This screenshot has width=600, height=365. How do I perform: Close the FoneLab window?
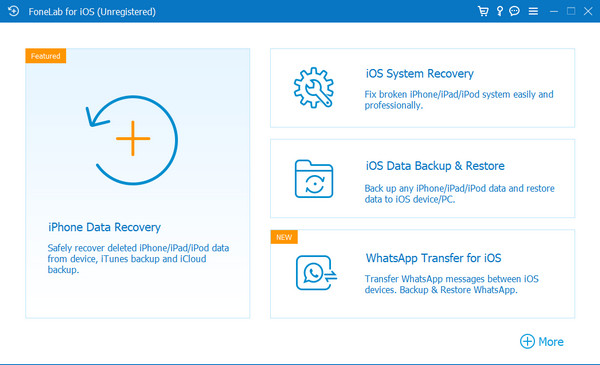pyautogui.click(x=588, y=11)
